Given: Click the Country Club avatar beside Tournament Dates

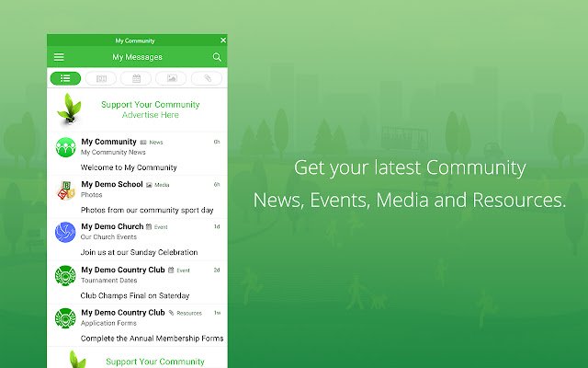Looking at the screenshot, I should pos(65,276).
